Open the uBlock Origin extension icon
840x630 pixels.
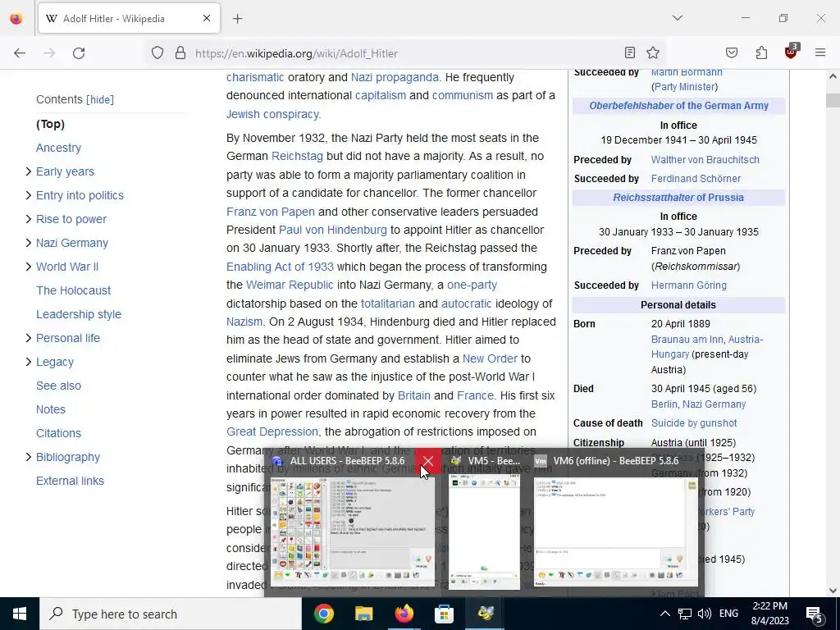(x=792, y=52)
